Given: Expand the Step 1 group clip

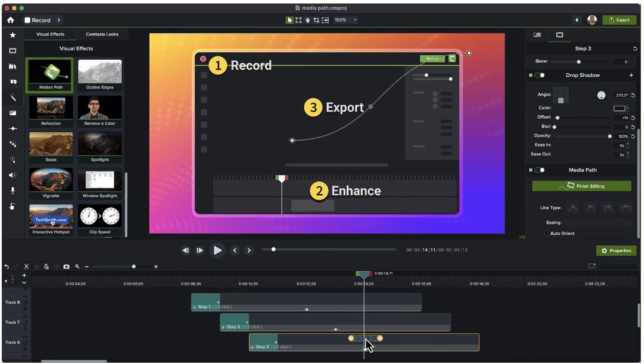Looking at the screenshot, I should (194, 307).
